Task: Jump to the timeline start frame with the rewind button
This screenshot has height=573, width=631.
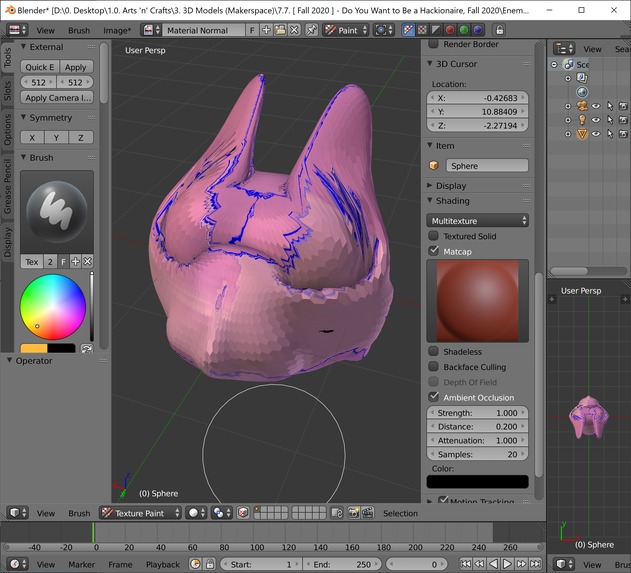Action: pos(466,564)
